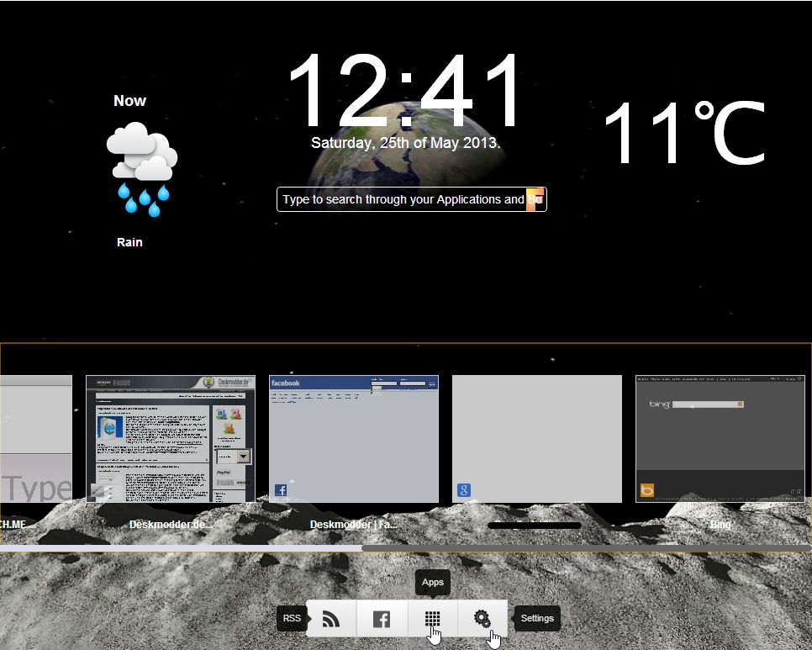The width and height of the screenshot is (812, 650).
Task: Open the Settings gear icon
Action: coord(482,618)
